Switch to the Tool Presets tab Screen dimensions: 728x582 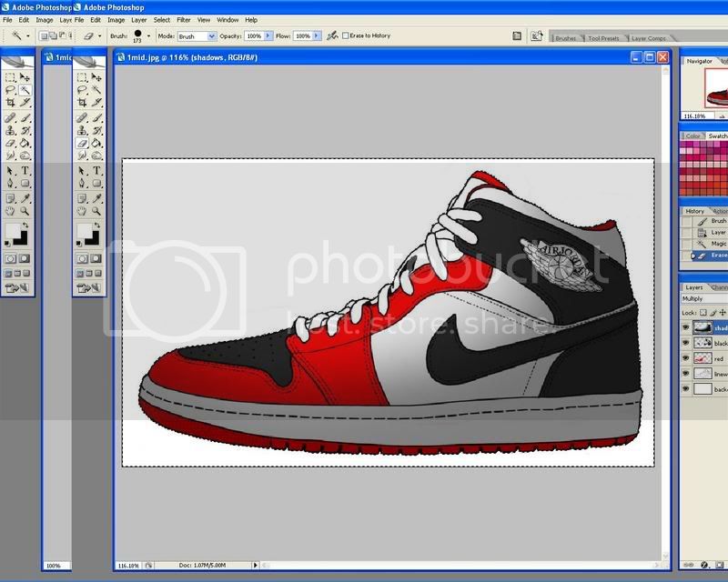pyautogui.click(x=603, y=38)
